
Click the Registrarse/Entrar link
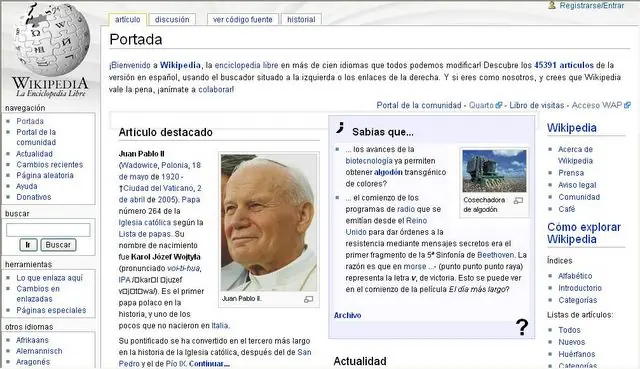(x=591, y=6)
